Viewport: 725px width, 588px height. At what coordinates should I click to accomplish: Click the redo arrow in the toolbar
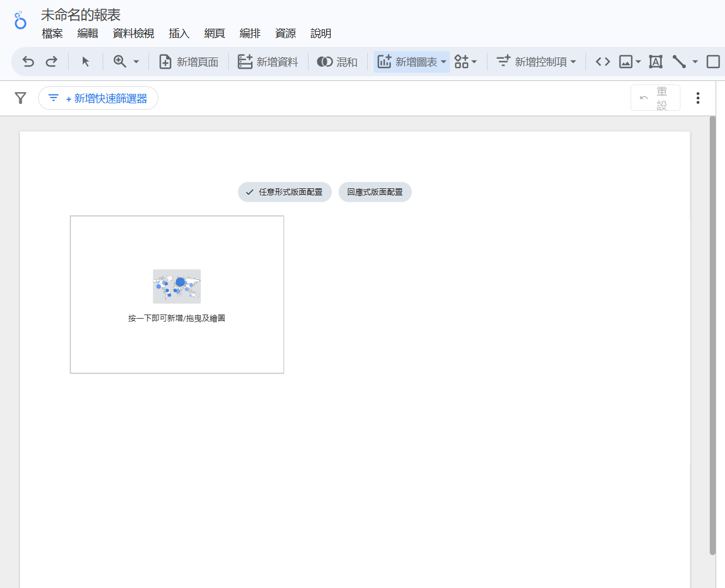[x=52, y=62]
